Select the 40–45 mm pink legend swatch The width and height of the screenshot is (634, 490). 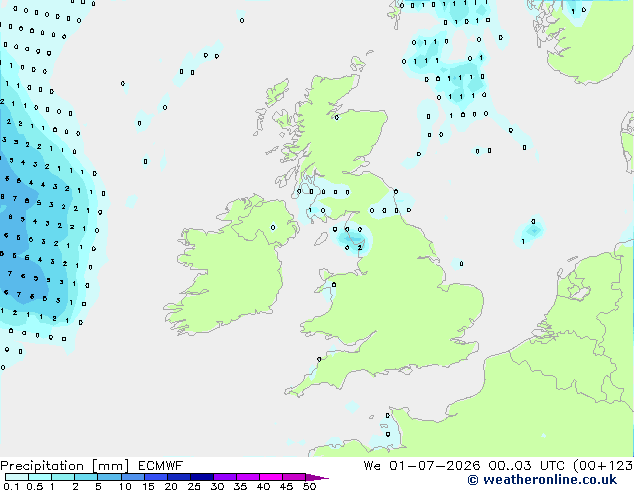point(271,477)
